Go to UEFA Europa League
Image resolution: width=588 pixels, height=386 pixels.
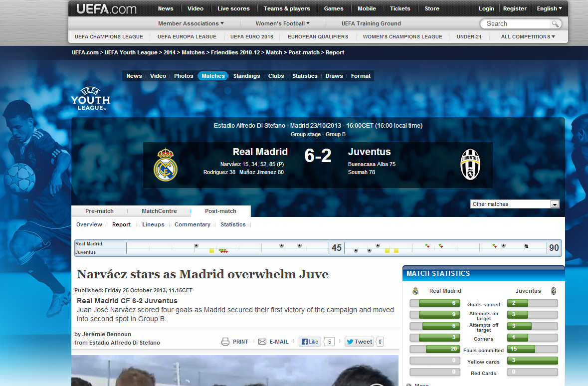coord(187,37)
